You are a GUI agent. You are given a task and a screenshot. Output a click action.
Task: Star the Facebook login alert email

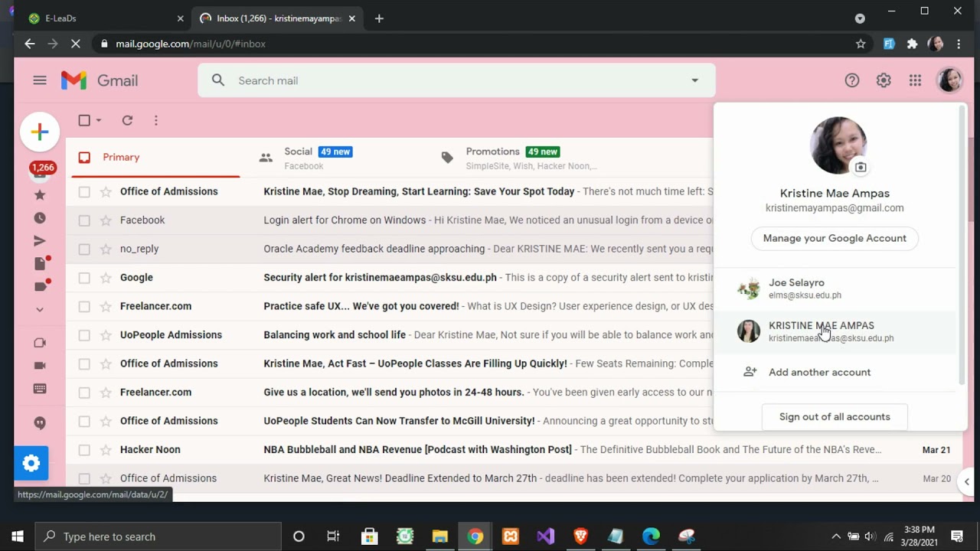coord(106,220)
